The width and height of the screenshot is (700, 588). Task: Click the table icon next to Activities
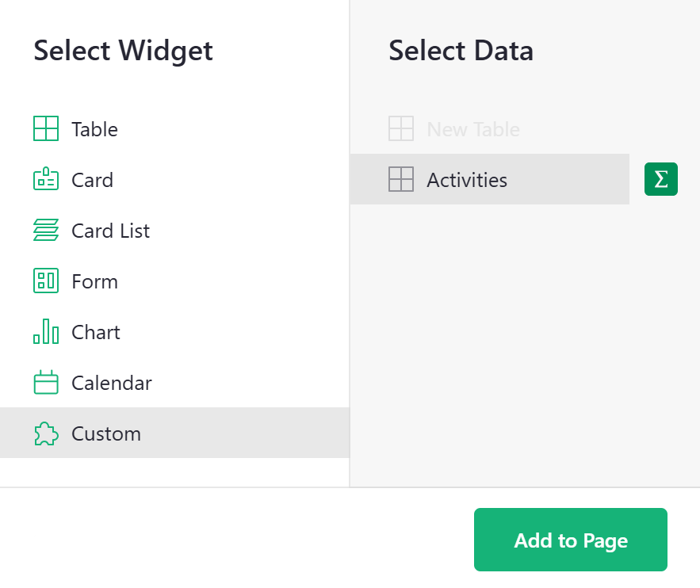(x=401, y=179)
